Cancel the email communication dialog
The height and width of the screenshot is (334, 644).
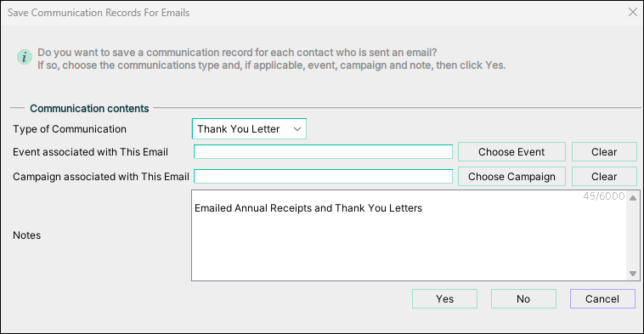coord(602,298)
